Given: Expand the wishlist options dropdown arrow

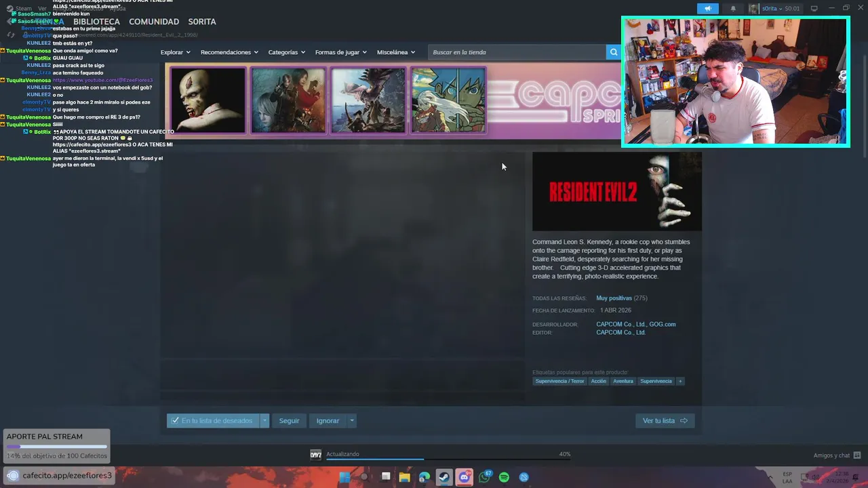Looking at the screenshot, I should click(264, 421).
